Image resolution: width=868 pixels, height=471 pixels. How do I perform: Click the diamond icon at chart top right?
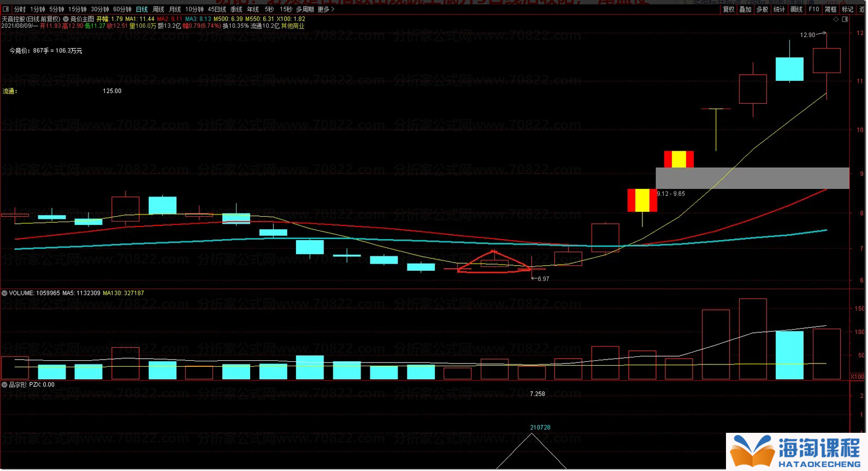click(836, 19)
